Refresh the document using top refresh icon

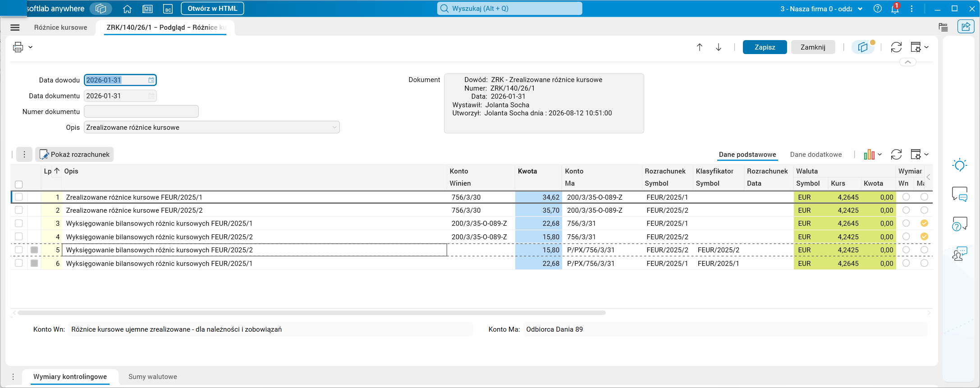(896, 47)
